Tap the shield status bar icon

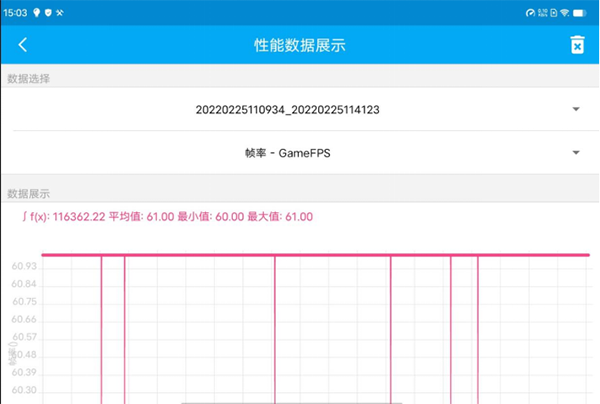[x=48, y=13]
